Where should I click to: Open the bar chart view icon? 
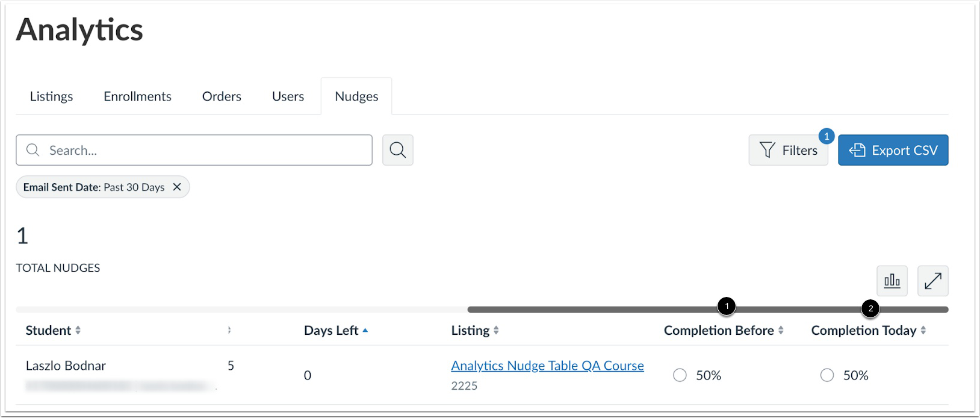point(892,281)
